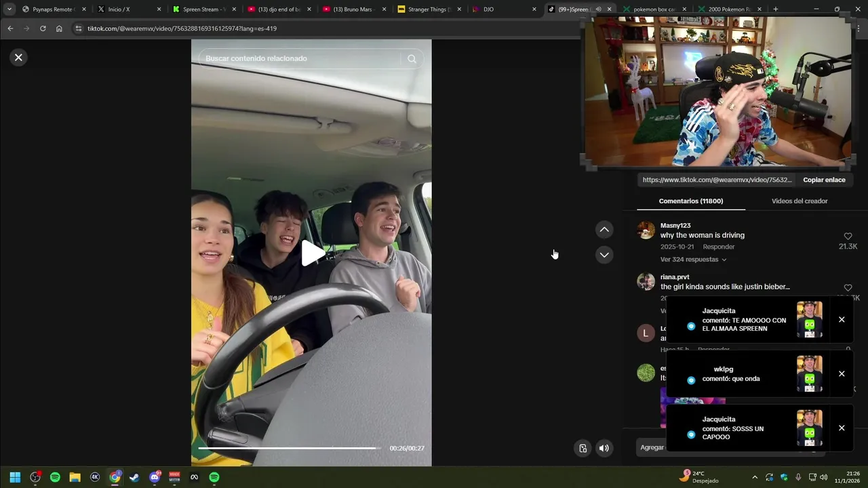The height and width of the screenshot is (488, 868).
Task: Click the video progress bar
Action: pos(290,448)
